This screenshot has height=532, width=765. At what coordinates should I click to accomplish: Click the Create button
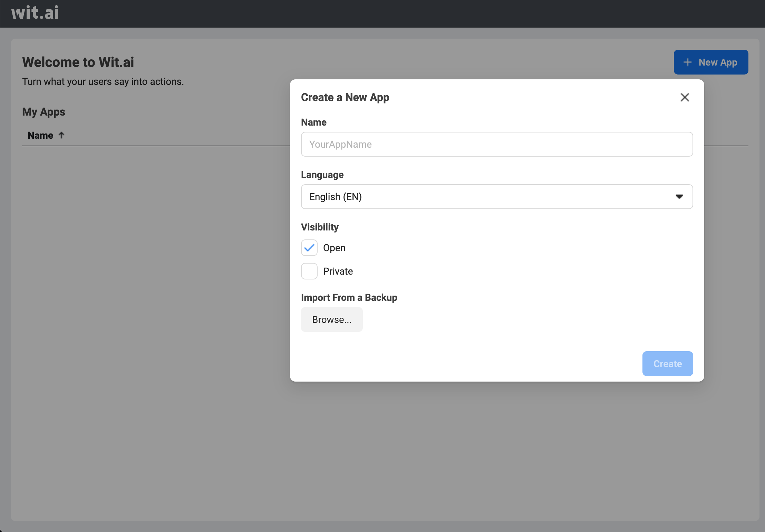[x=667, y=364]
